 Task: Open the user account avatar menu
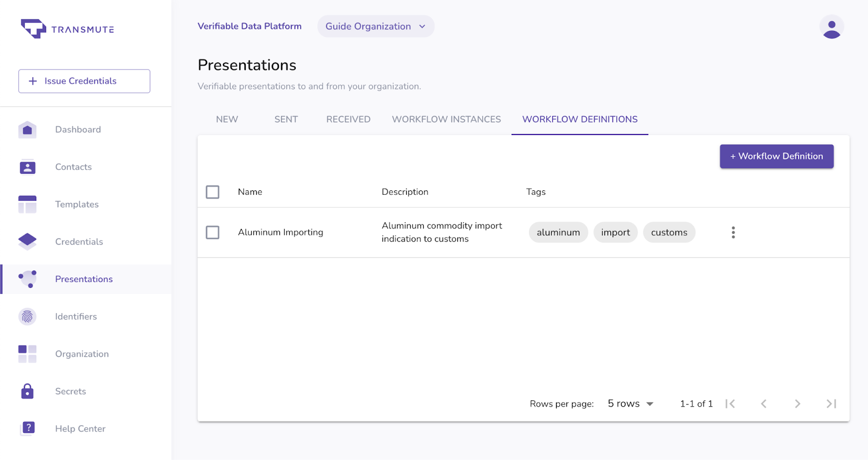click(x=832, y=27)
